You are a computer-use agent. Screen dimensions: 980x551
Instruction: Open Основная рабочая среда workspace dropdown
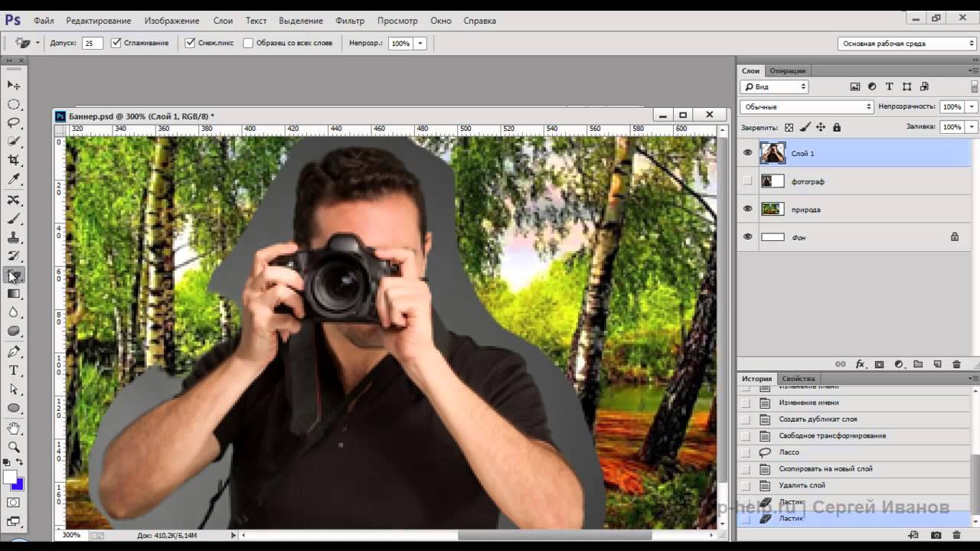pyautogui.click(x=906, y=44)
